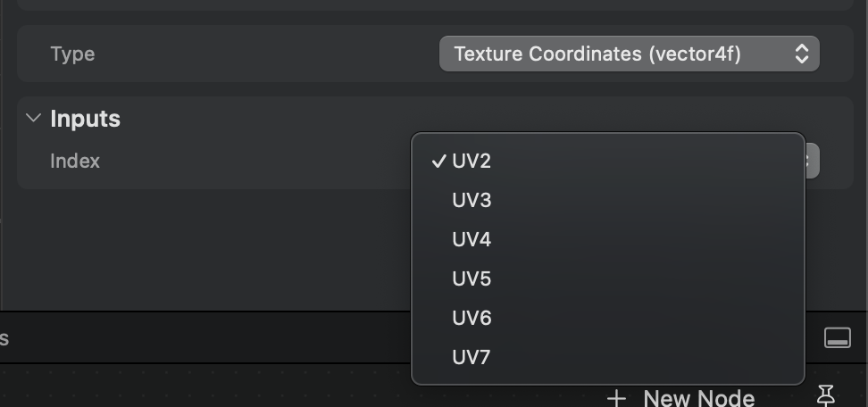Click the partially visible tab ending in s

click(x=4, y=338)
